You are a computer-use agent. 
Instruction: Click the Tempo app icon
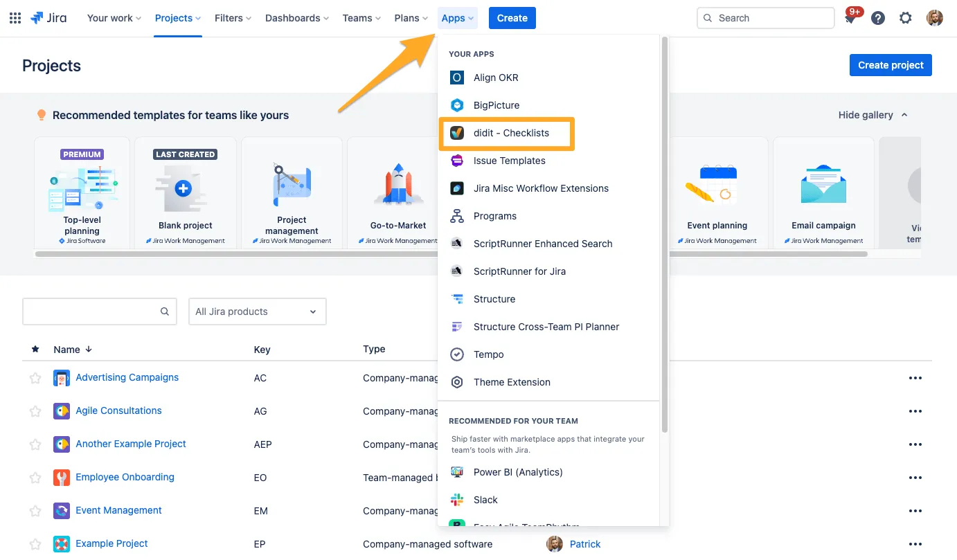tap(457, 354)
